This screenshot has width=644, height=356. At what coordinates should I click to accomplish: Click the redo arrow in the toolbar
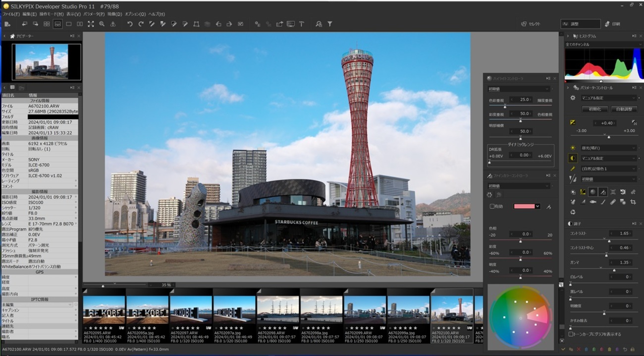click(x=141, y=24)
